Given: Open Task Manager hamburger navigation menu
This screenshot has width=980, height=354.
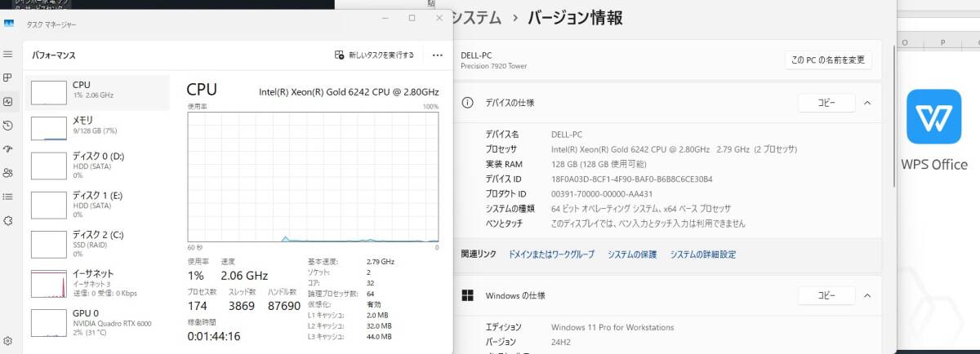Looking at the screenshot, I should [x=8, y=54].
